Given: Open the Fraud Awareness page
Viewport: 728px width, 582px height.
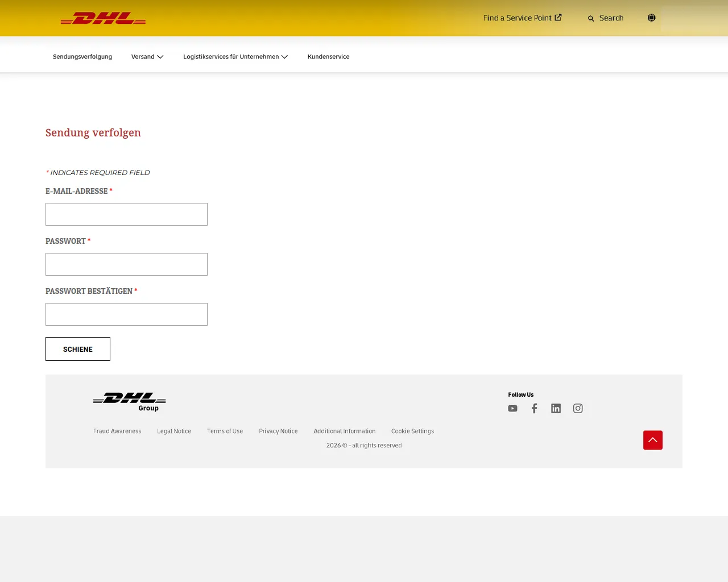Looking at the screenshot, I should click(117, 431).
